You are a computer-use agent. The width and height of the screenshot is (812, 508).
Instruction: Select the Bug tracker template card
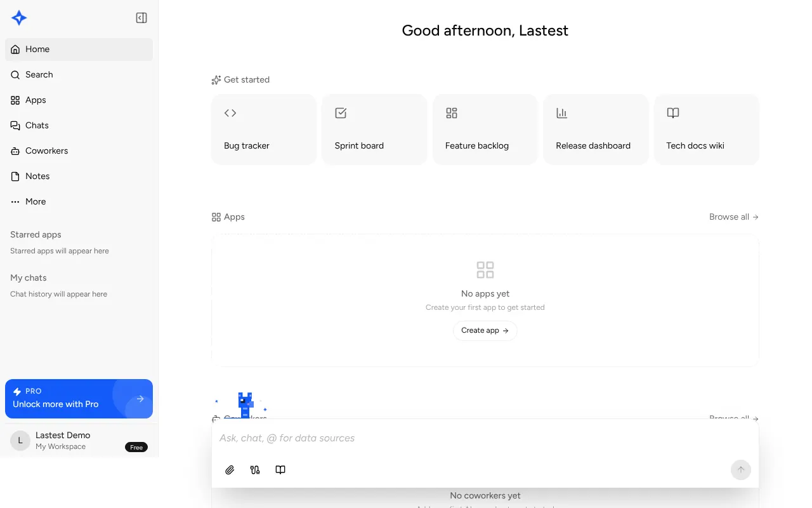coord(264,130)
